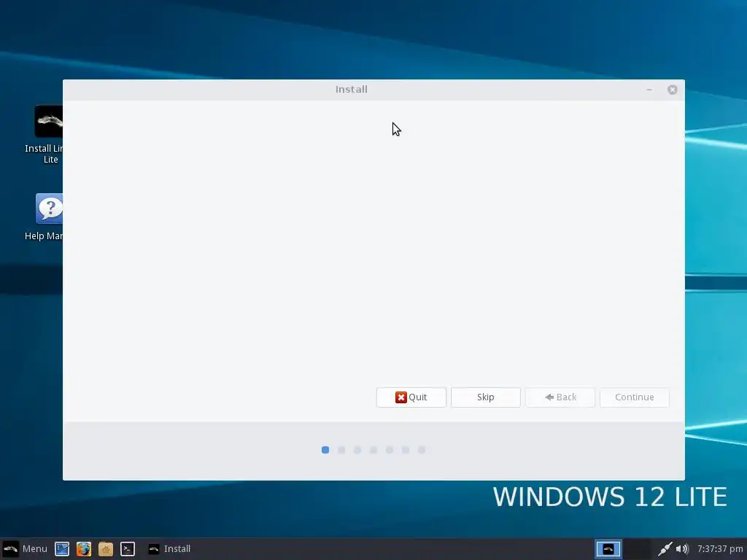Go Back in the Install wizard
747x560 pixels.
(560, 397)
